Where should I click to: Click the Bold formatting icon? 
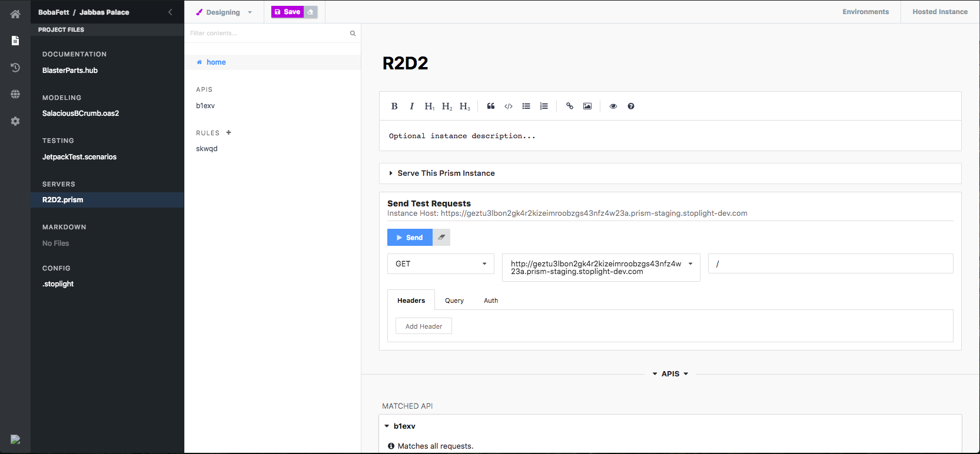click(394, 106)
